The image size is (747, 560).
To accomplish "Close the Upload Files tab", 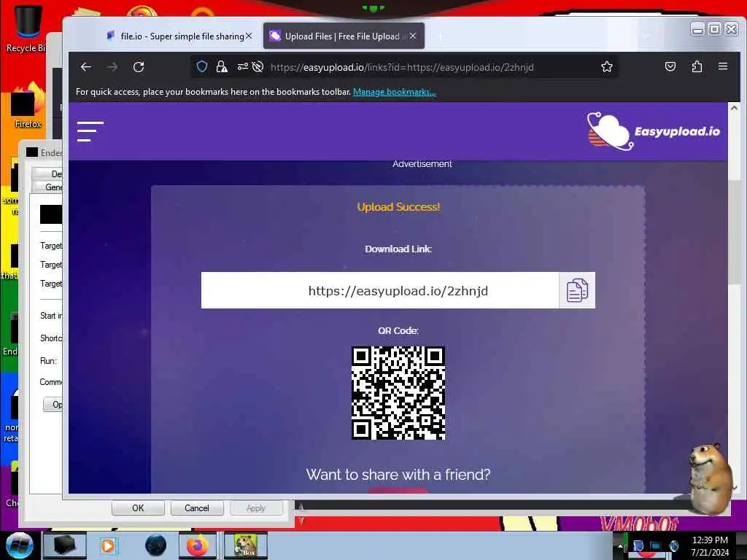I will (x=413, y=36).
